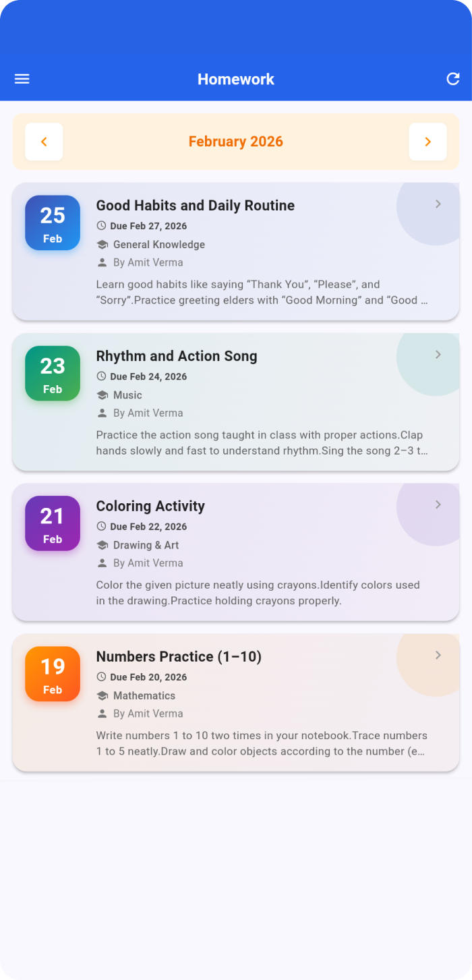Expand the Good Habits and Daily Routine card
The image size is (472, 980).
click(438, 203)
